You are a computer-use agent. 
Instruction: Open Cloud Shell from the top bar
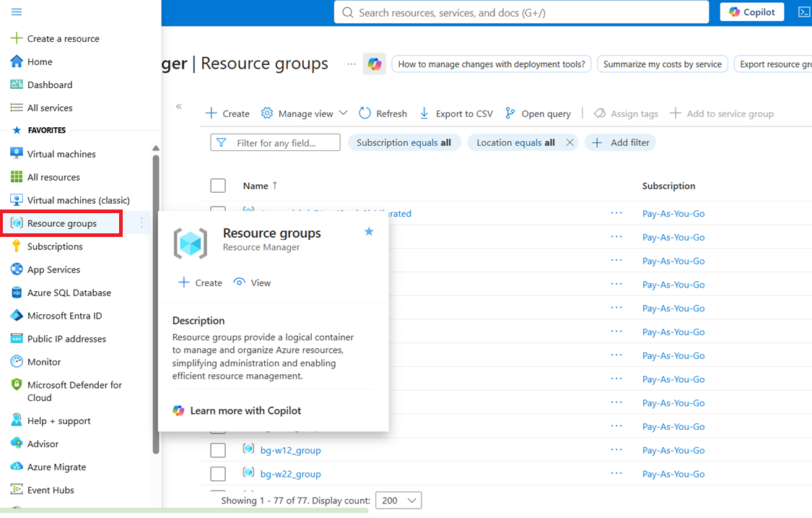[804, 12]
